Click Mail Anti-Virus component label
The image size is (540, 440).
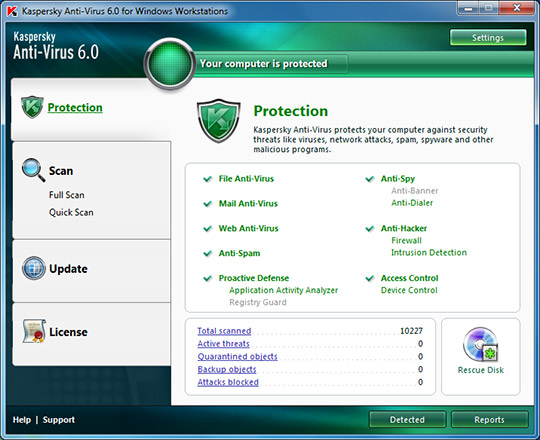point(248,203)
